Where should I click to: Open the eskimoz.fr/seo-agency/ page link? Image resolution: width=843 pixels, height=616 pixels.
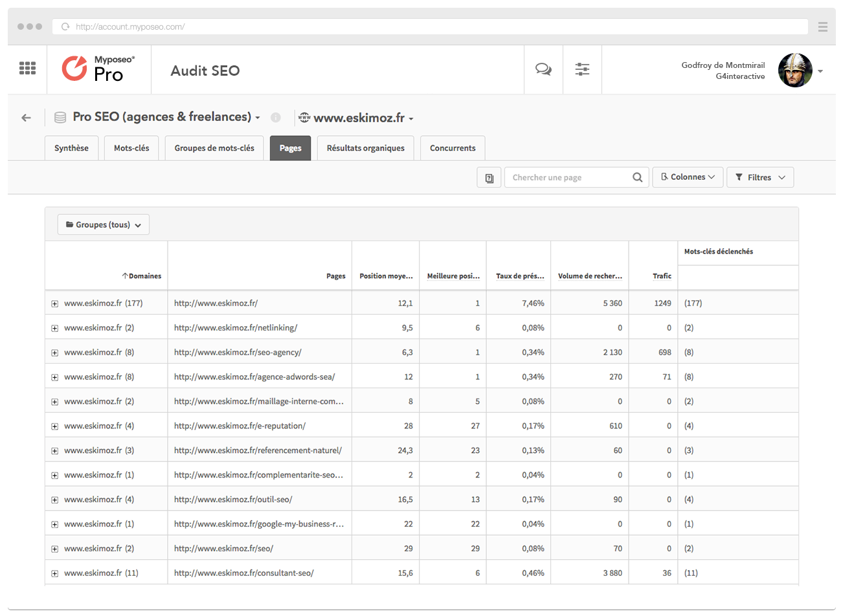pos(238,352)
